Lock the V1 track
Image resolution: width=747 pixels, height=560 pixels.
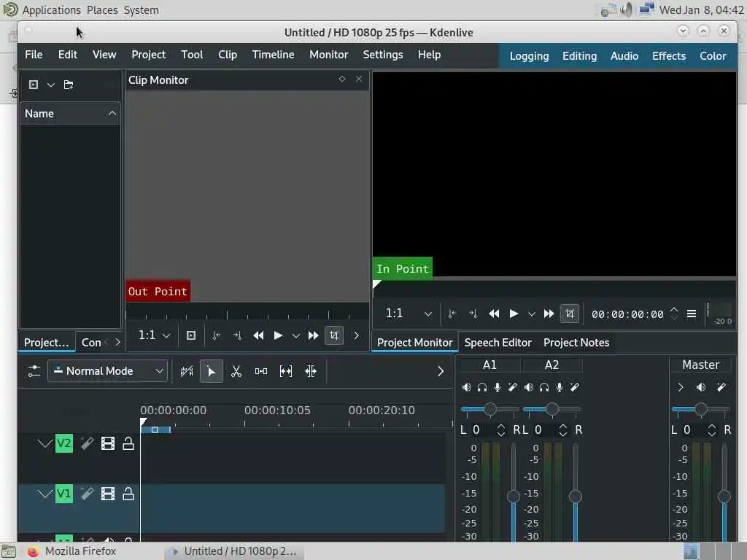(x=128, y=494)
